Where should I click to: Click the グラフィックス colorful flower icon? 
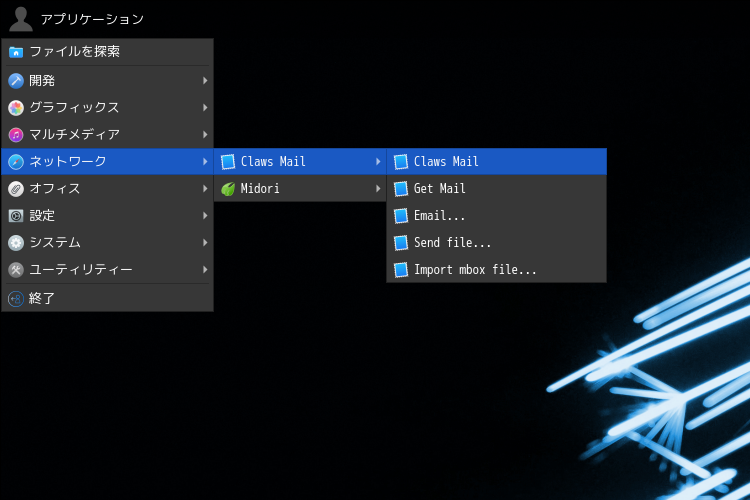[16, 108]
